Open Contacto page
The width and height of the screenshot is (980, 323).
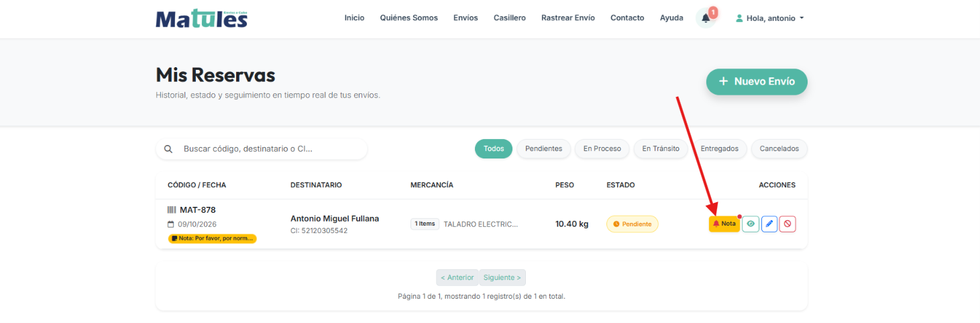(627, 18)
